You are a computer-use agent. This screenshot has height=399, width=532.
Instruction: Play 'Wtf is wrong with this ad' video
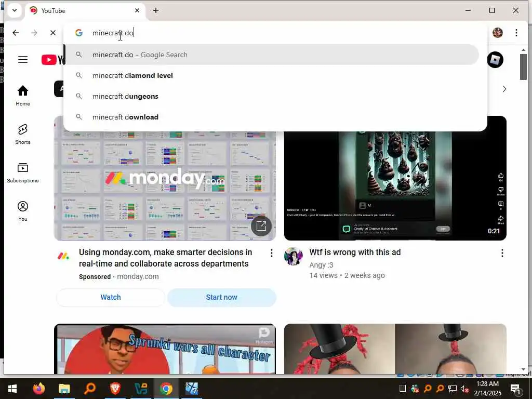(395, 186)
